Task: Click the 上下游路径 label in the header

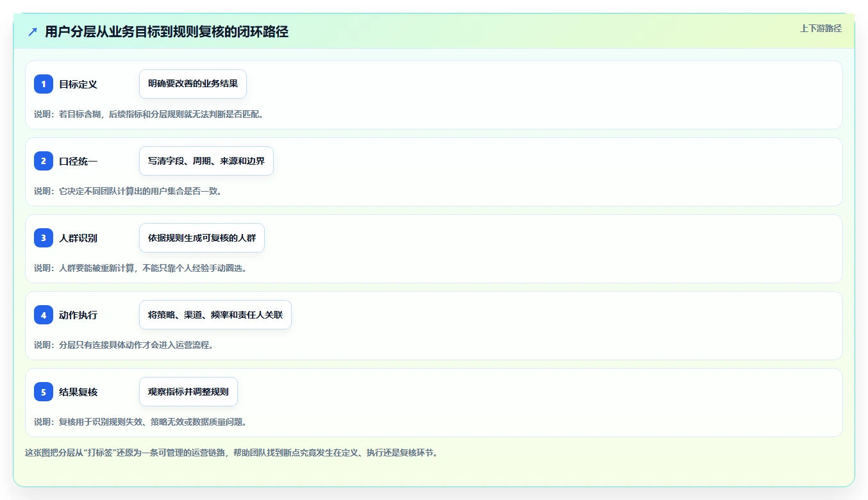Action: pyautogui.click(x=821, y=28)
